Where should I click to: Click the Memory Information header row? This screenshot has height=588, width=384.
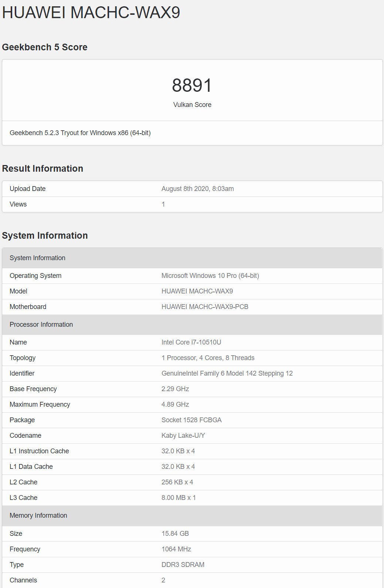pos(192,515)
